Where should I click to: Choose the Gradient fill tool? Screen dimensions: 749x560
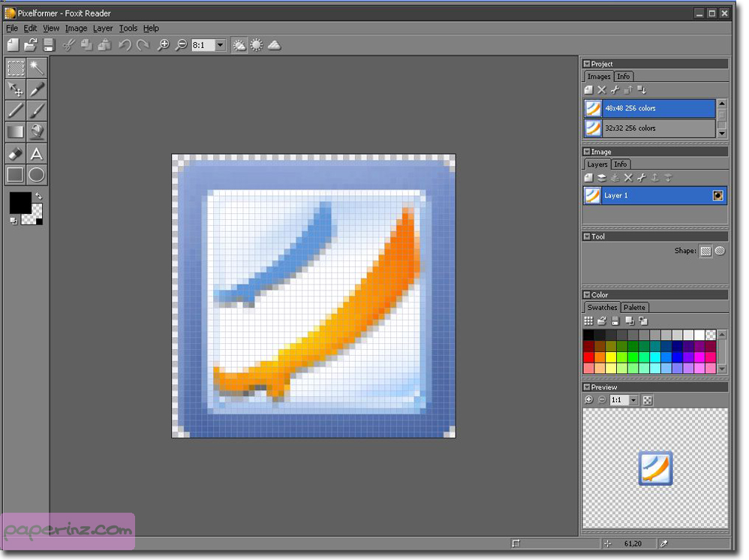point(15,132)
